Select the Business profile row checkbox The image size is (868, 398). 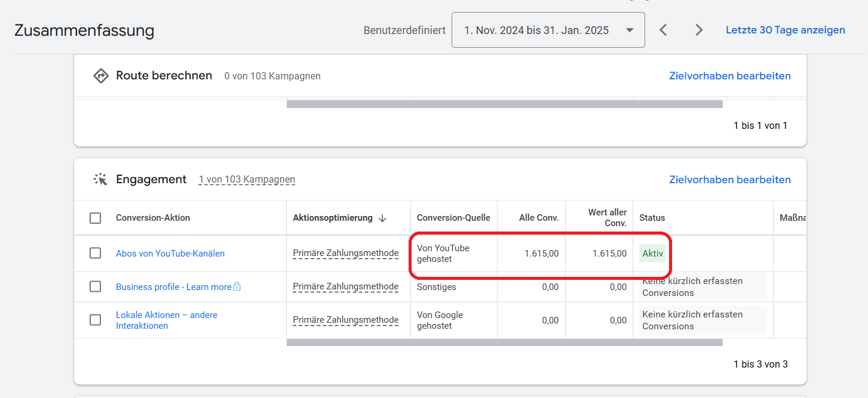point(95,286)
